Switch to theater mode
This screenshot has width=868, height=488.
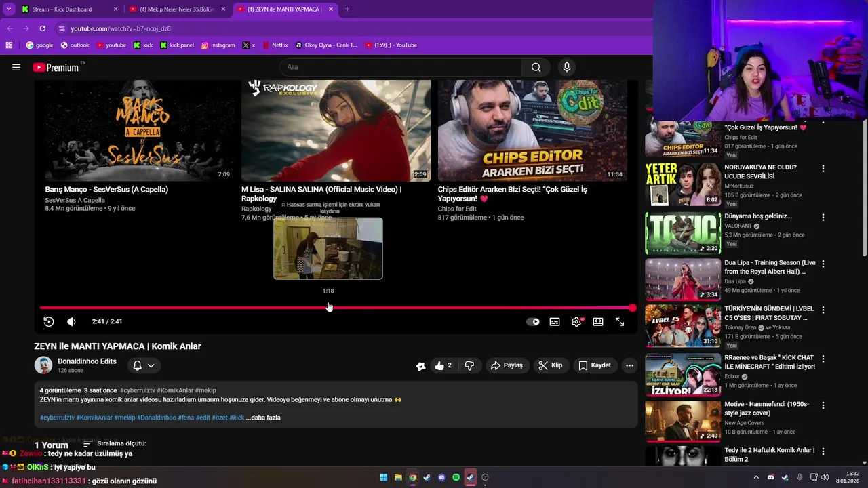[598, 322]
